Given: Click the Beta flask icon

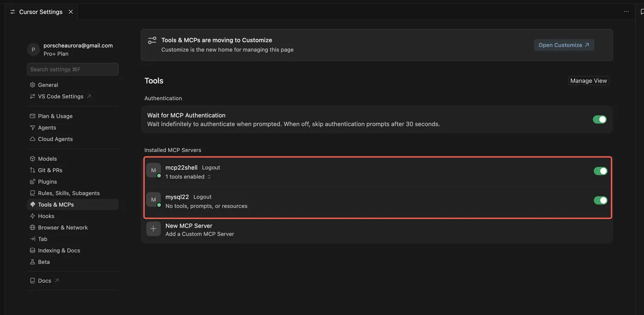Looking at the screenshot, I should (32, 262).
